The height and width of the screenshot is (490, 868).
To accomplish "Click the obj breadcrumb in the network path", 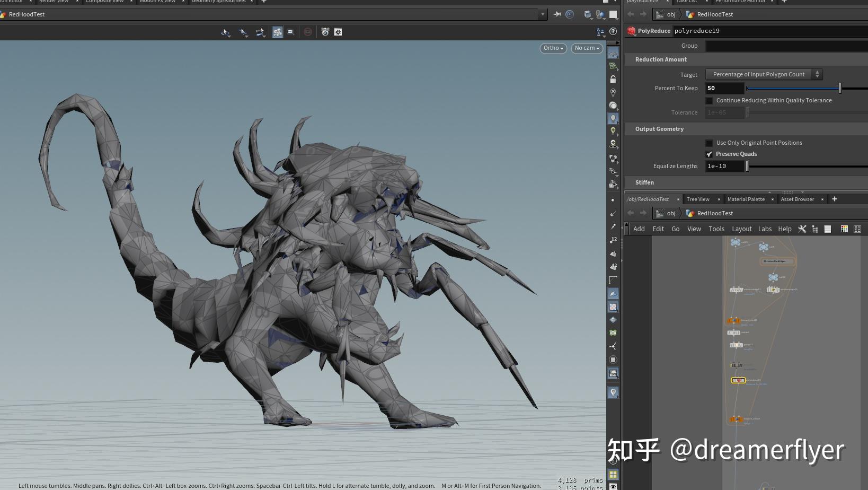I will pyautogui.click(x=671, y=213).
